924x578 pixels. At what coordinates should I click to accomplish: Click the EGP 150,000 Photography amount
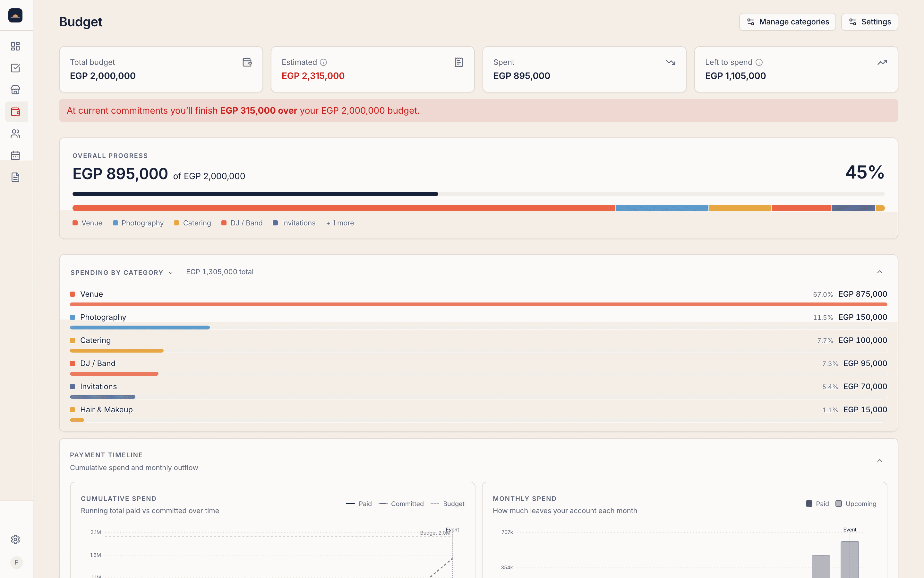pos(862,317)
